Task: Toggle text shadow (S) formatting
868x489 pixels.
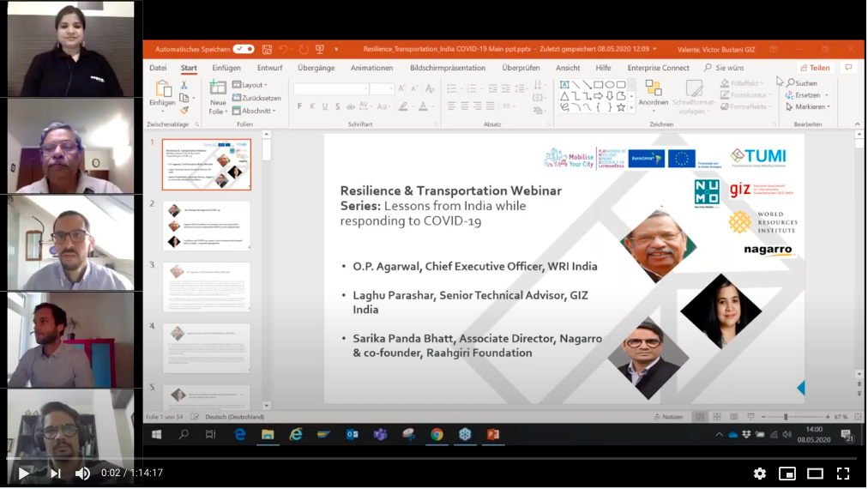Action: pos(337,106)
